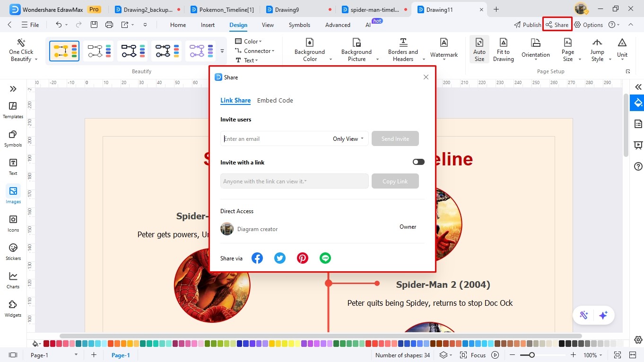Click the fit page icon in status bar

click(x=617, y=355)
